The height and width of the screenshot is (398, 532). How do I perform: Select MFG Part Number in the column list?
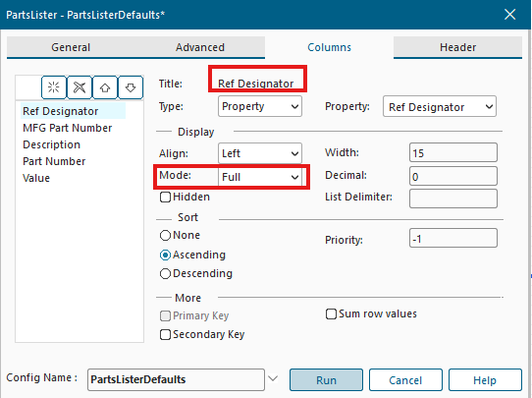coord(67,128)
